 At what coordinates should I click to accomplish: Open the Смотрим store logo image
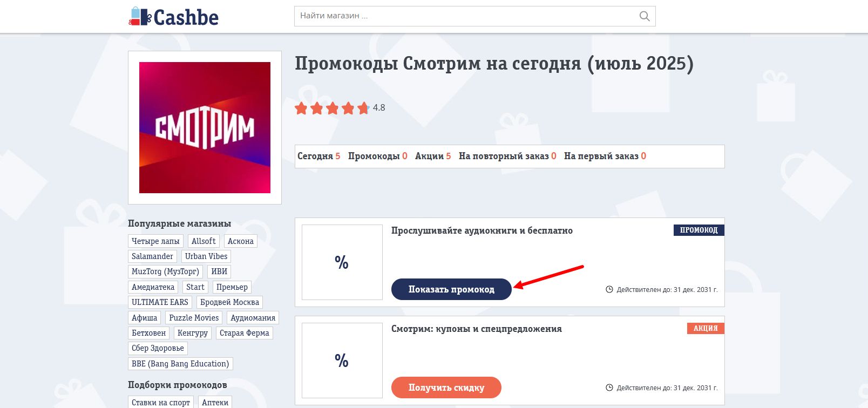coord(205,127)
